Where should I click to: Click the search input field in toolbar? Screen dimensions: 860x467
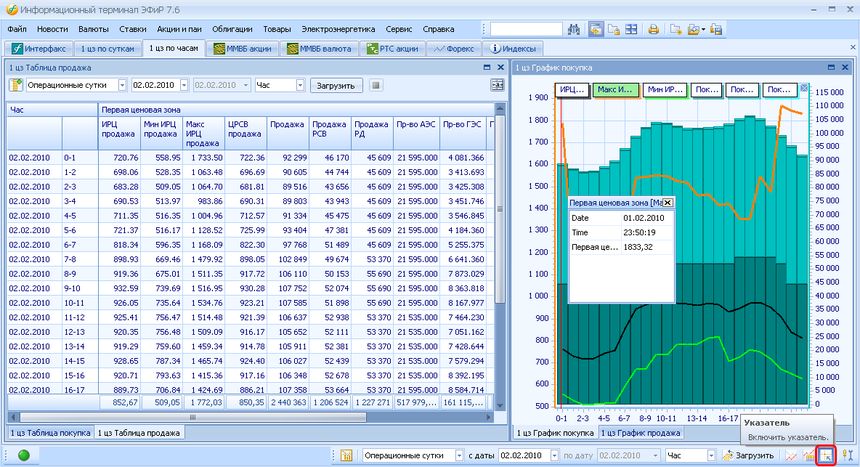pos(526,29)
